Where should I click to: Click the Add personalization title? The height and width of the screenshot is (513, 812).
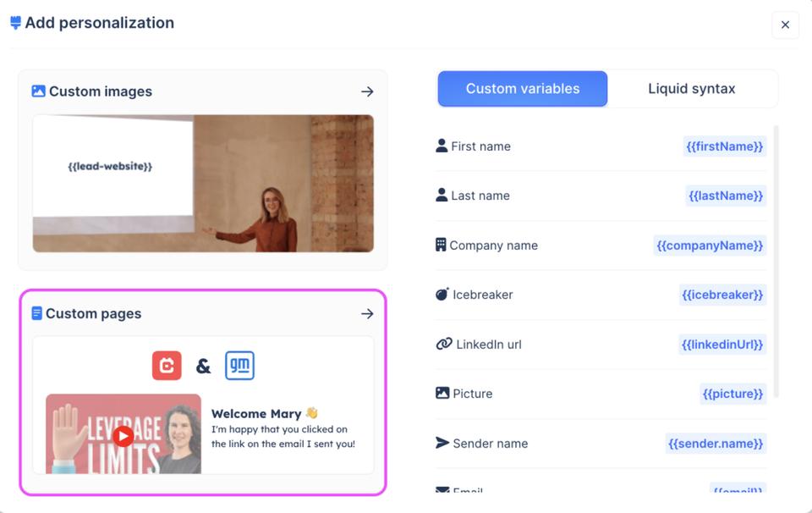click(100, 23)
